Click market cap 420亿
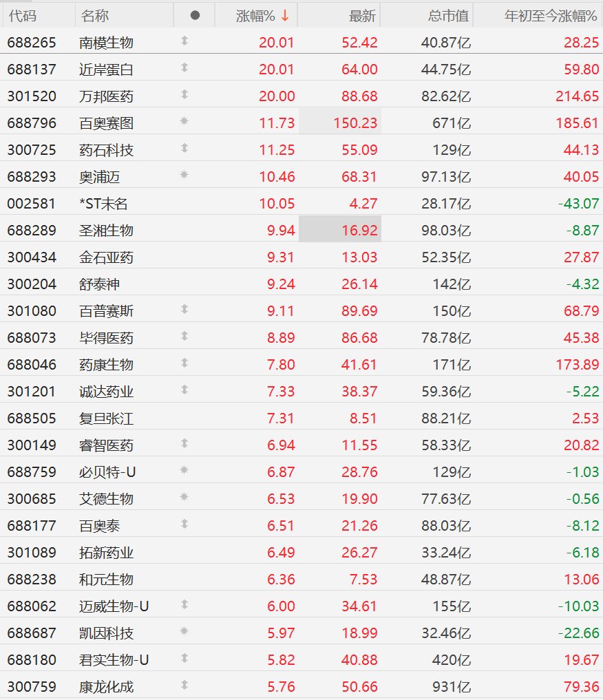Image resolution: width=603 pixels, height=700 pixels. click(452, 660)
